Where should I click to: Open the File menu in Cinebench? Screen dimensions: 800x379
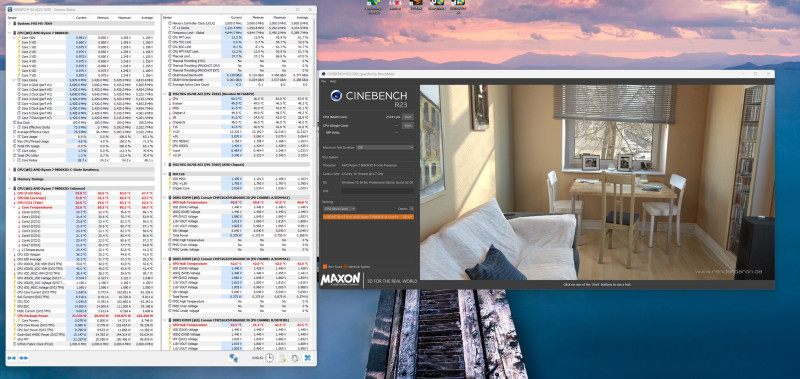point(323,82)
